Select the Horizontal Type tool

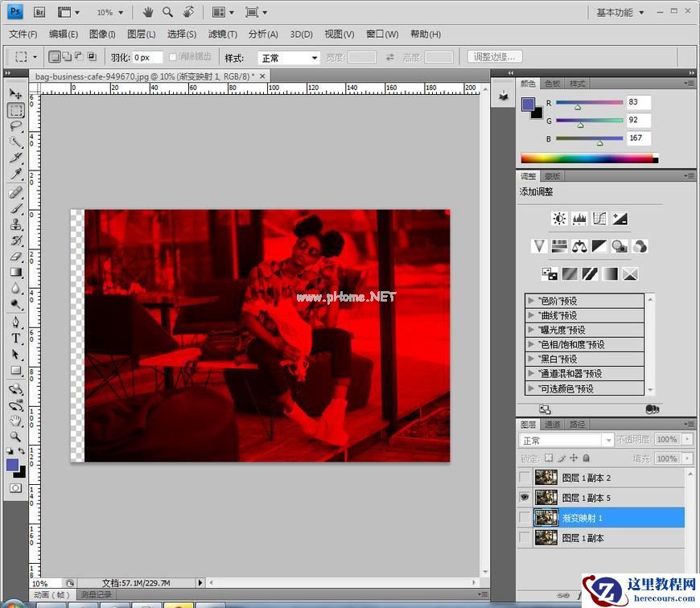15,338
